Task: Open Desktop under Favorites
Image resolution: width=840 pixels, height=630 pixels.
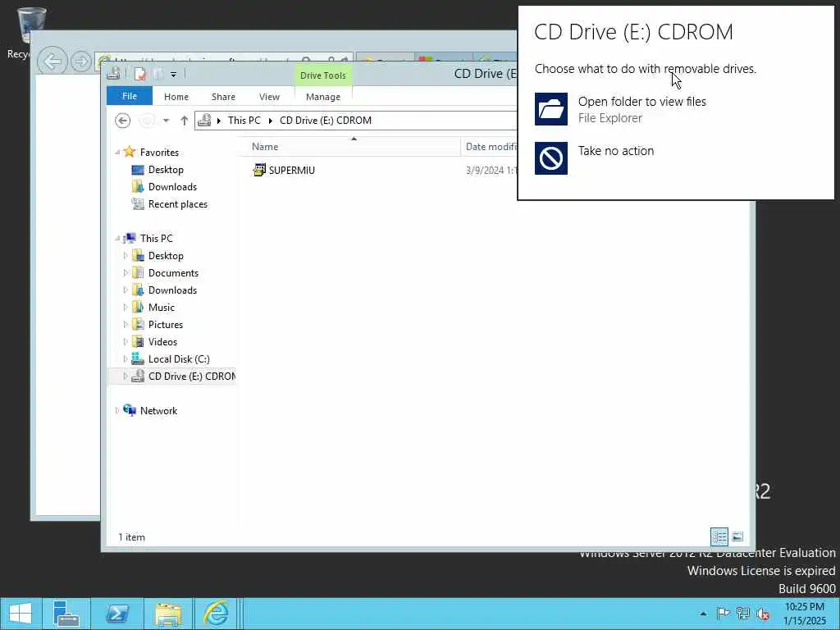Action: pyautogui.click(x=166, y=170)
